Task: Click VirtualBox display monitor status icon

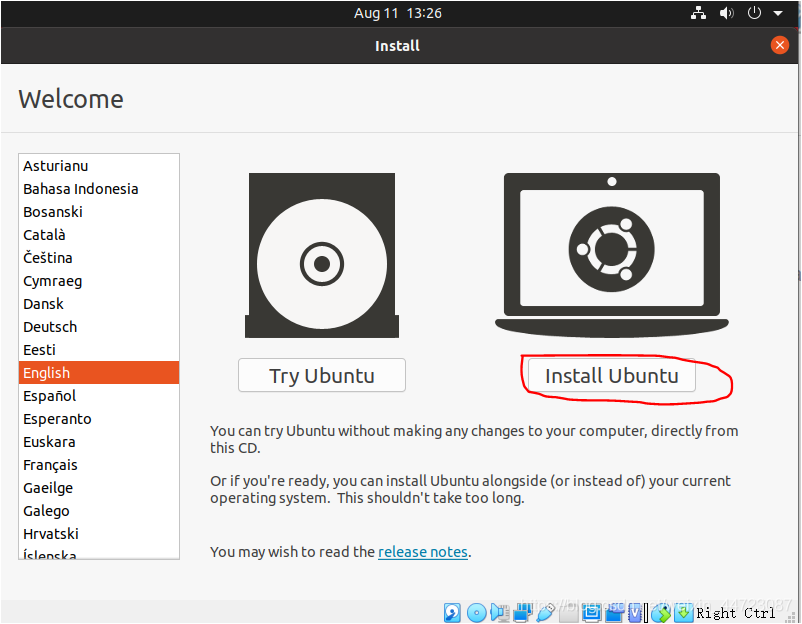Action: pyautogui.click(x=591, y=613)
